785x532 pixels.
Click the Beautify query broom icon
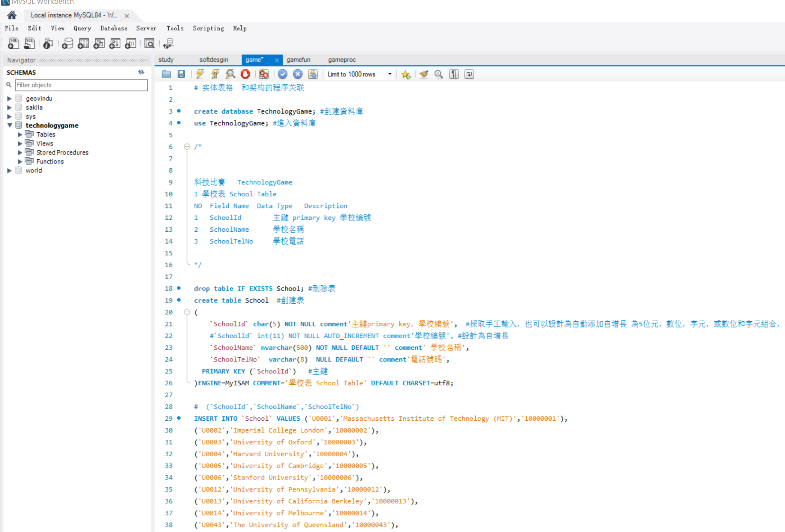pyautogui.click(x=424, y=74)
